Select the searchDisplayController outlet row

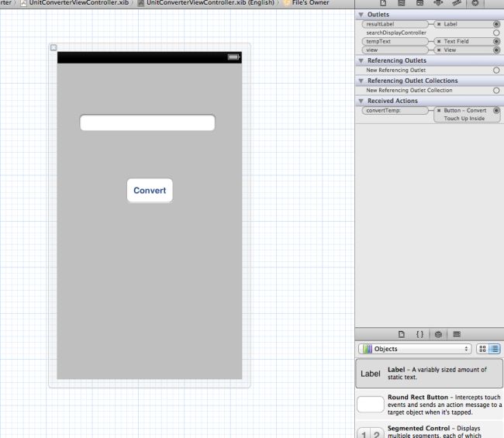429,33
